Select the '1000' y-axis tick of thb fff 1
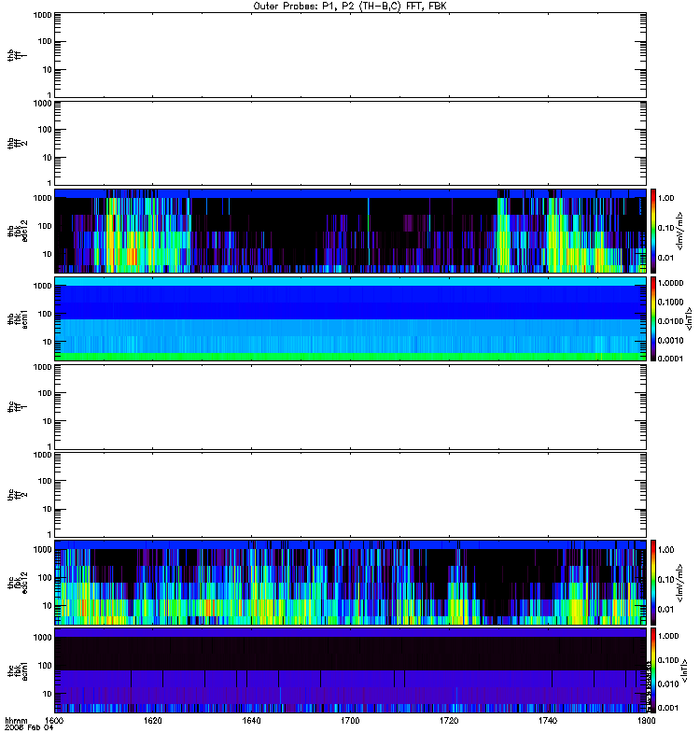Image resolution: width=700 pixels, height=747 pixels. click(x=42, y=15)
